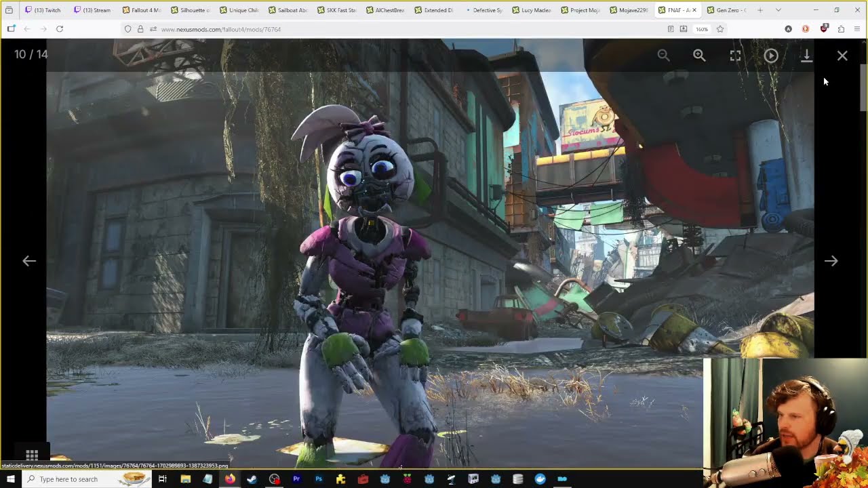Open the Firefox application menu

pyautogui.click(x=857, y=29)
